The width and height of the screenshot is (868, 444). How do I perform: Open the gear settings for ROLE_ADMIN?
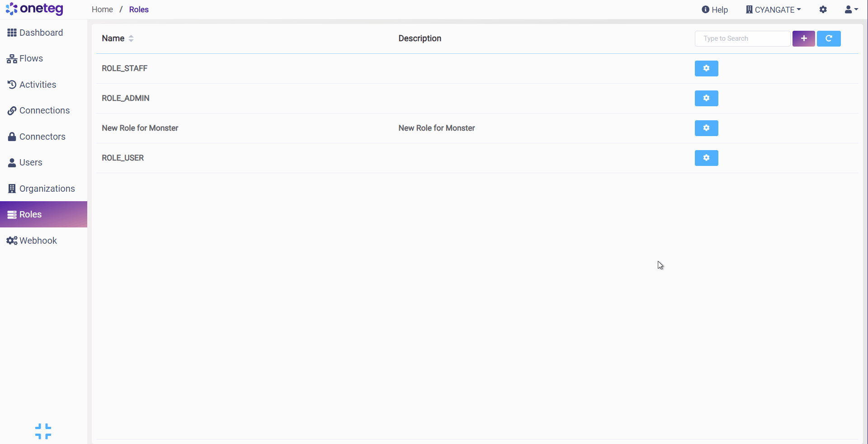(x=706, y=98)
